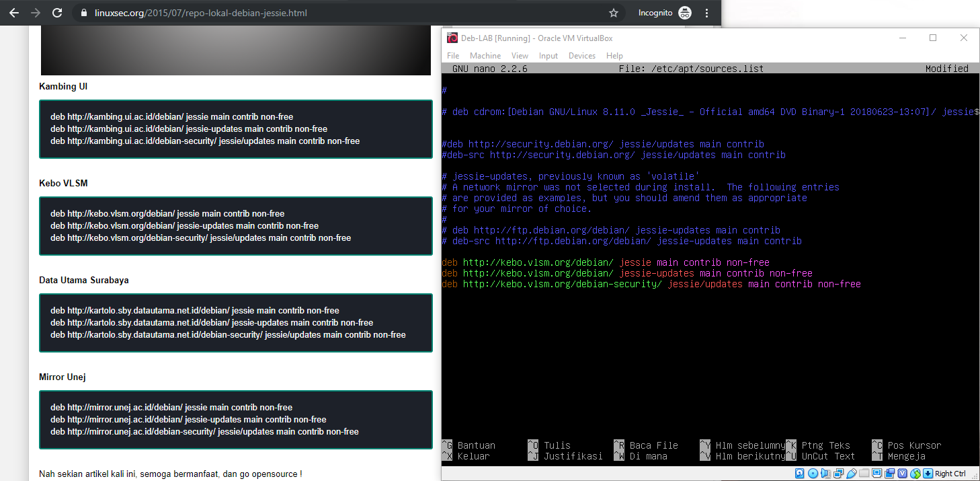The height and width of the screenshot is (481, 980).
Task: Click the virtualization features chip icon
Action: tap(903, 473)
